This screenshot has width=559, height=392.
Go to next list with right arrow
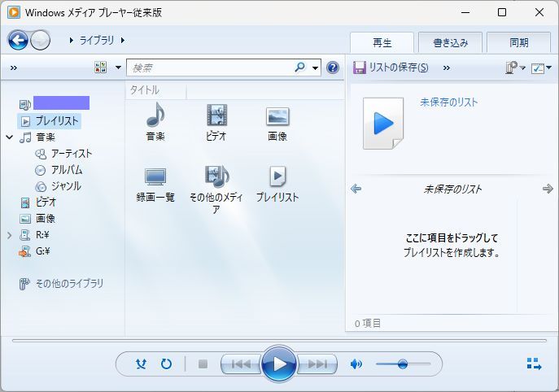coord(548,189)
